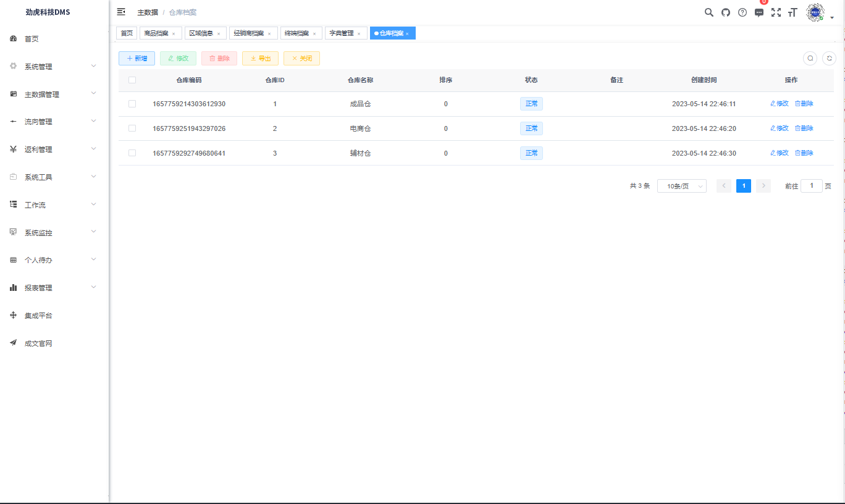Expand the 系统管理 sidebar menu
This screenshot has width=845, height=504.
coord(54,67)
